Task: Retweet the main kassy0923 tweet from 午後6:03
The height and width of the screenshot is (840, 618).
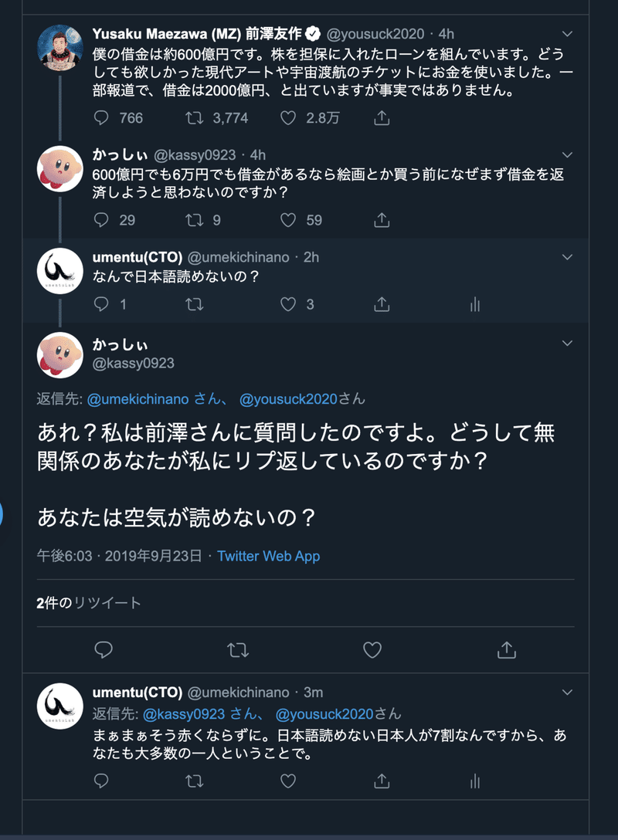Action: pyautogui.click(x=237, y=650)
